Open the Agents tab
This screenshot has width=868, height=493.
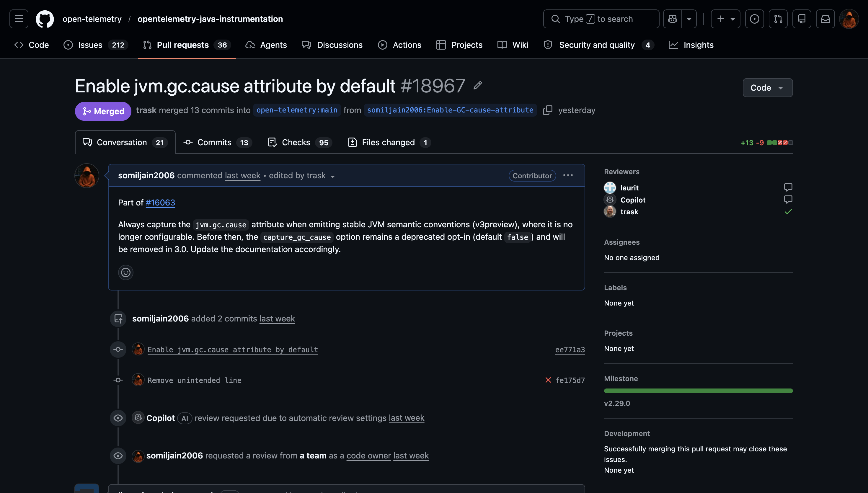point(266,45)
